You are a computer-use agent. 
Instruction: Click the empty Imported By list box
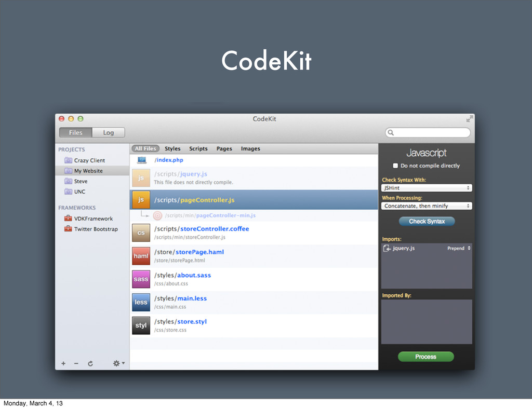tap(427, 322)
